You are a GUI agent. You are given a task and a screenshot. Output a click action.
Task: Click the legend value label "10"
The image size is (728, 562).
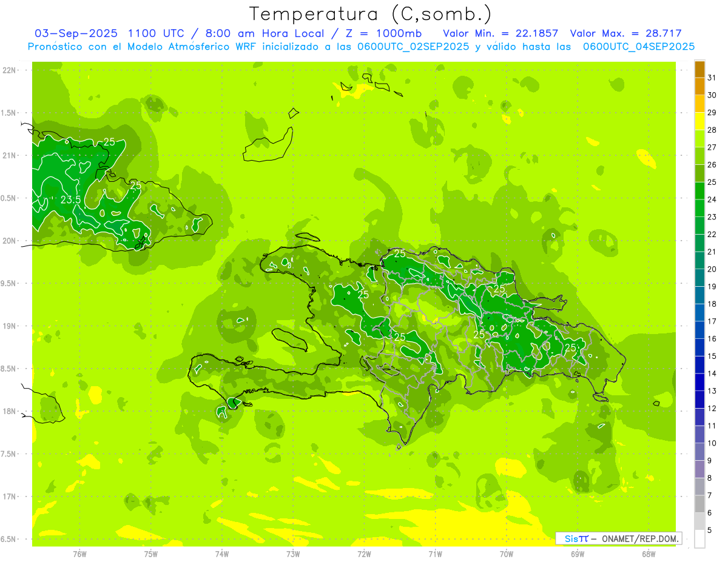pyautogui.click(x=712, y=443)
